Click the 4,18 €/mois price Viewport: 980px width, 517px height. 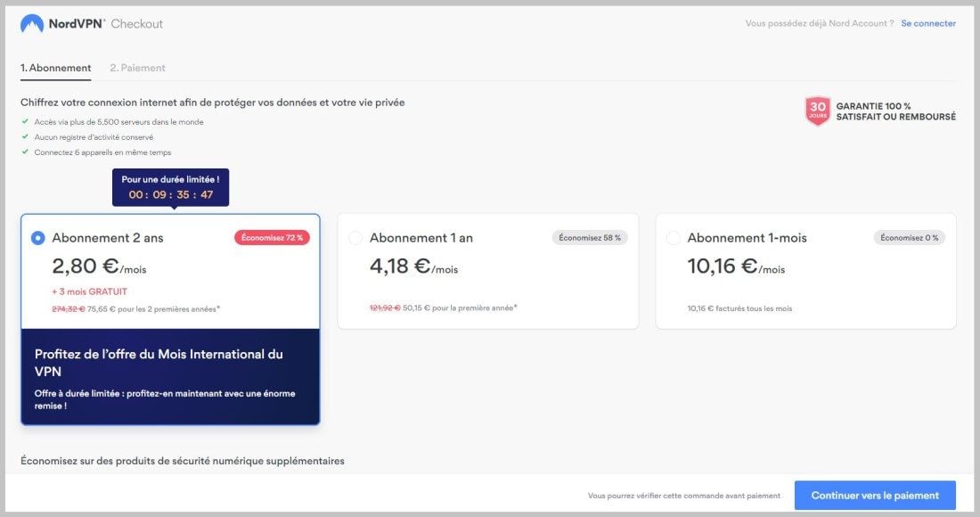pos(413,267)
